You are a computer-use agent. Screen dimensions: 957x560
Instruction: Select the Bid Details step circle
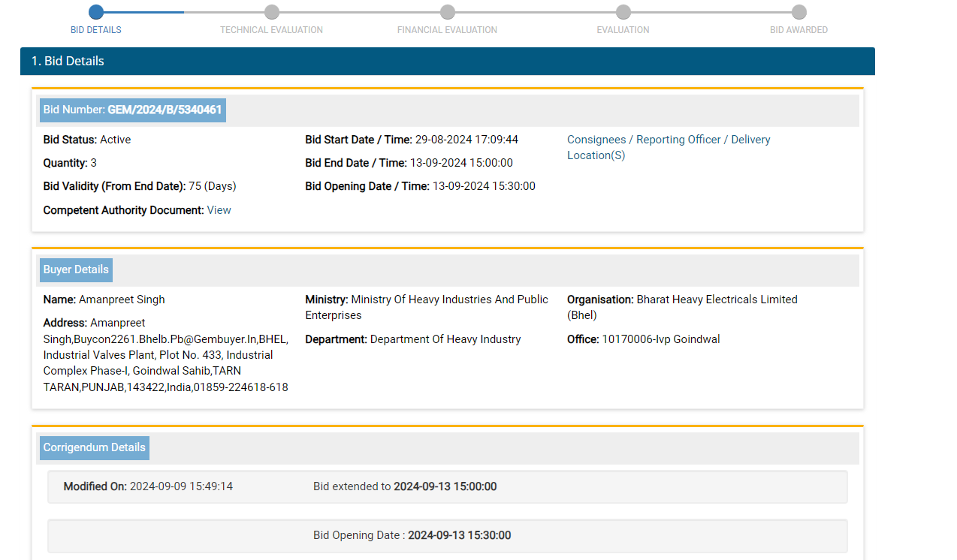pyautogui.click(x=96, y=12)
